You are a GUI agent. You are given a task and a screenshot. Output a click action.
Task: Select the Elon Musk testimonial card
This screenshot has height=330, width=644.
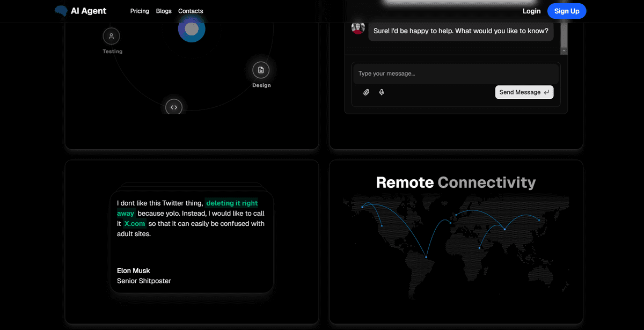click(192, 241)
